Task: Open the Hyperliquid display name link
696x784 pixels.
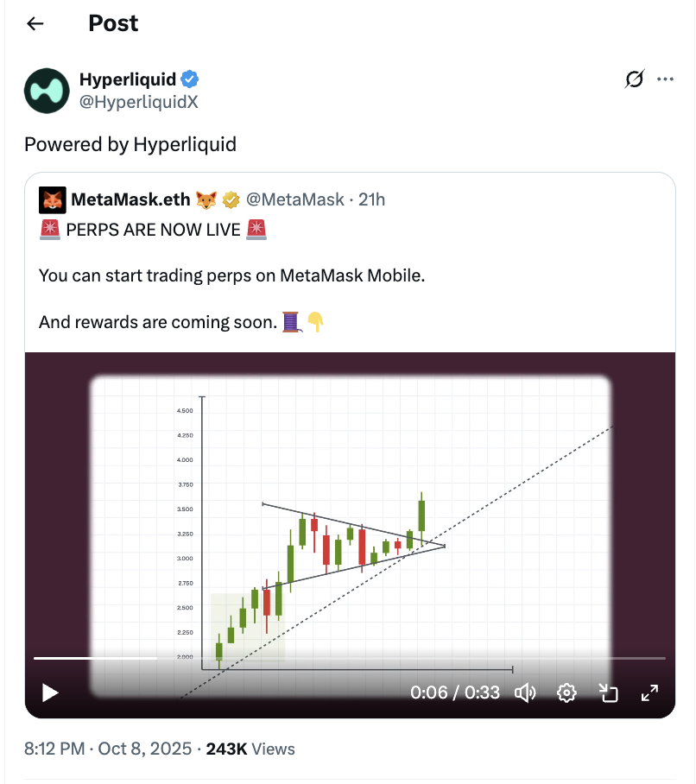Action: 128,79
